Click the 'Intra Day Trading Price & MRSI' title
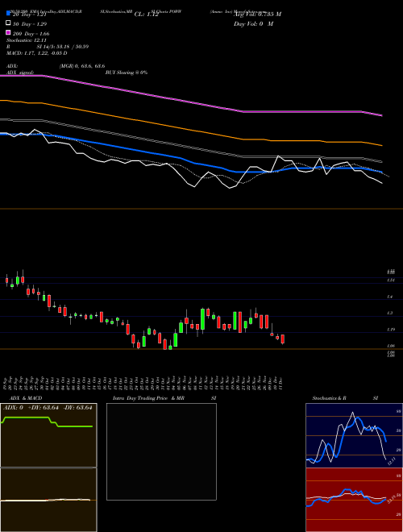Viewport: 403px width, 532px height. tap(164, 398)
